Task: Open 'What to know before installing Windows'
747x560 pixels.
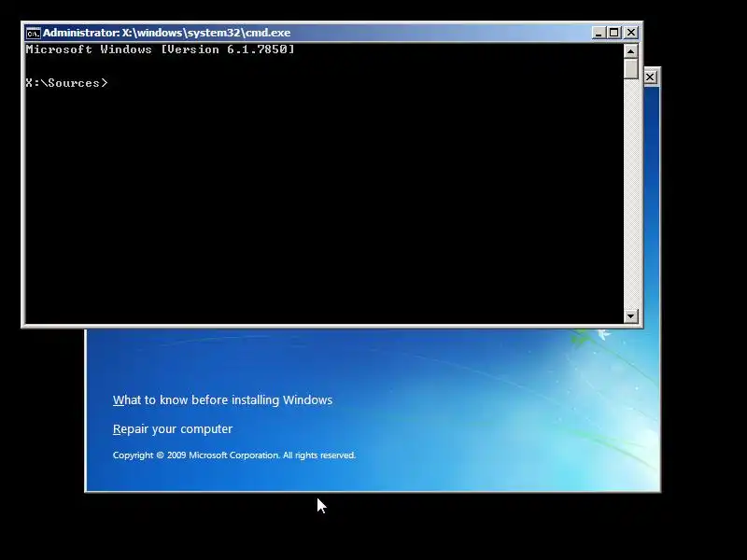Action: click(x=222, y=400)
